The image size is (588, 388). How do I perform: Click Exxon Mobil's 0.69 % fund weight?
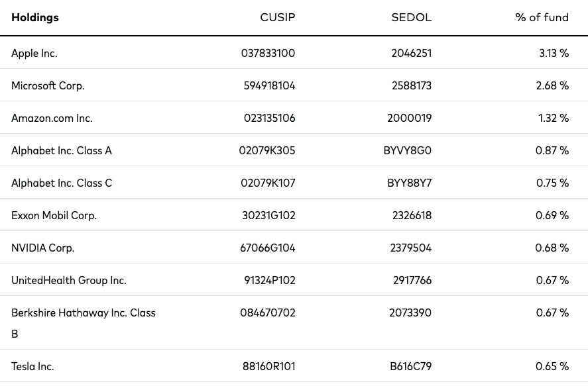click(552, 216)
